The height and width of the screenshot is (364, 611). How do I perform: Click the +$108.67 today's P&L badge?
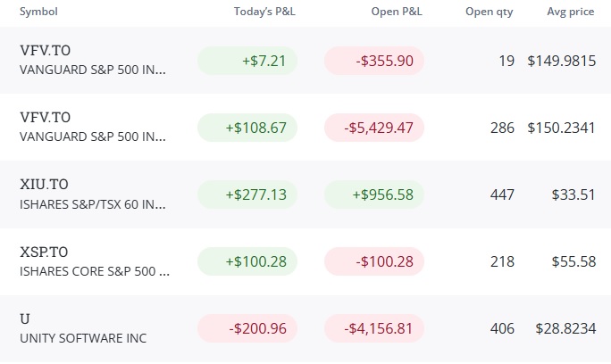247,128
